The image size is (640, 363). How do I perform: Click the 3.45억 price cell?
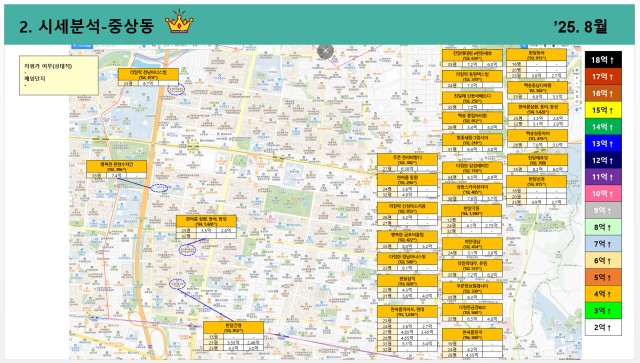click(427, 332)
